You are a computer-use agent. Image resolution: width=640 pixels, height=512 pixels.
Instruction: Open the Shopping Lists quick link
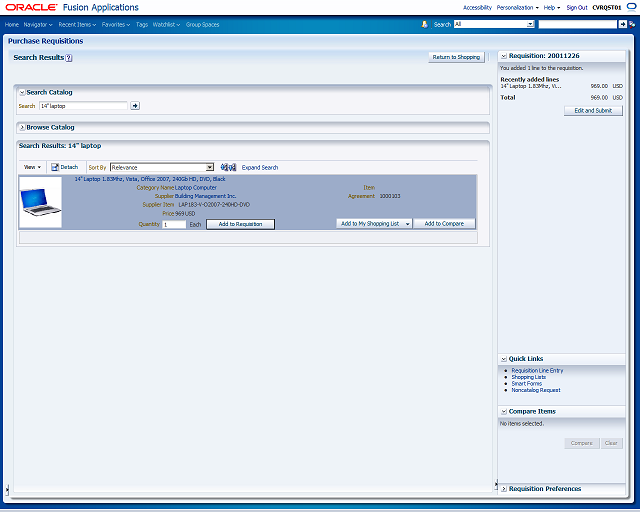click(529, 377)
